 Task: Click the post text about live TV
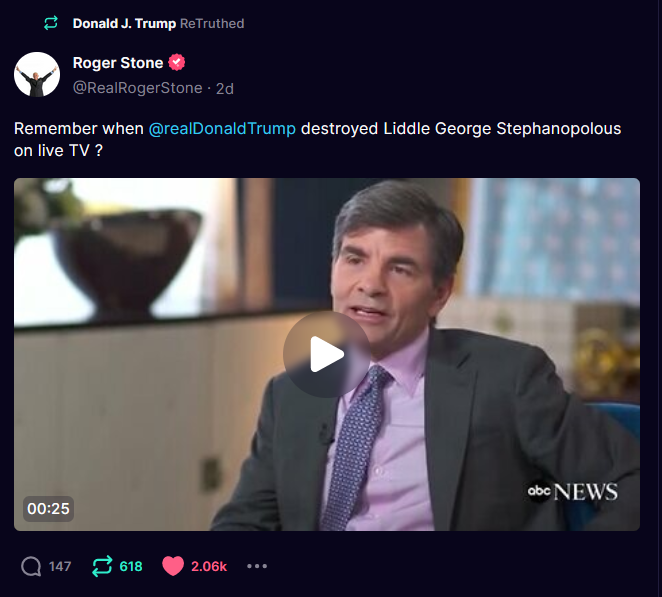[x=317, y=139]
